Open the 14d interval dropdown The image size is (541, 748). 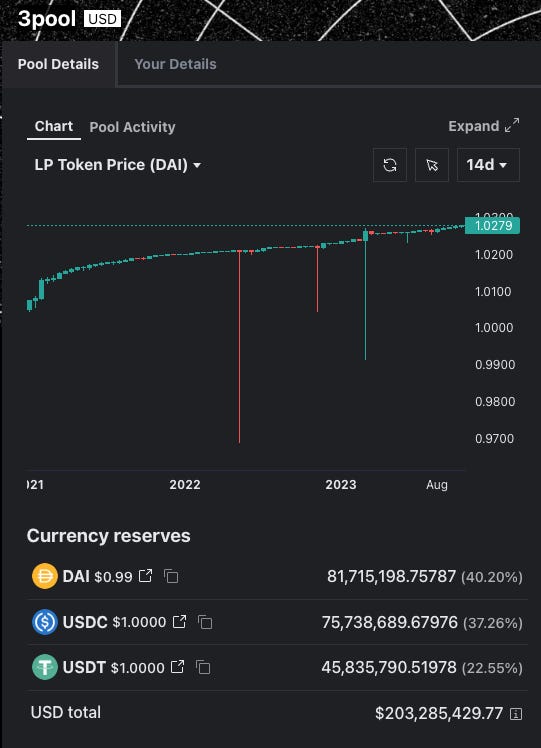[488, 165]
